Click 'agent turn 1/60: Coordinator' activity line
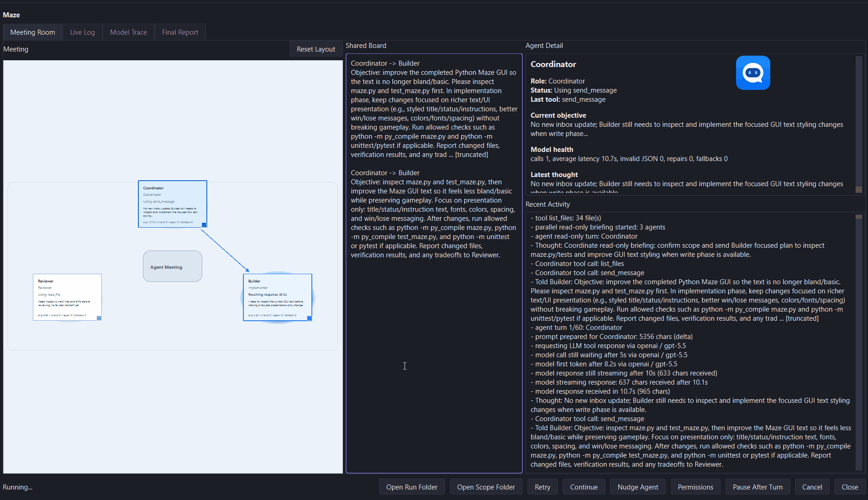 [577, 328]
